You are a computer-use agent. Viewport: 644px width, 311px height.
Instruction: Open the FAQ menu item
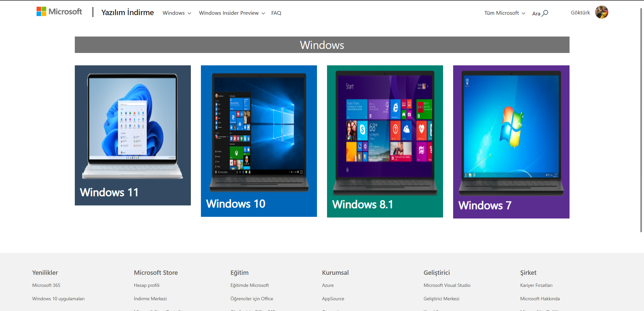point(276,13)
